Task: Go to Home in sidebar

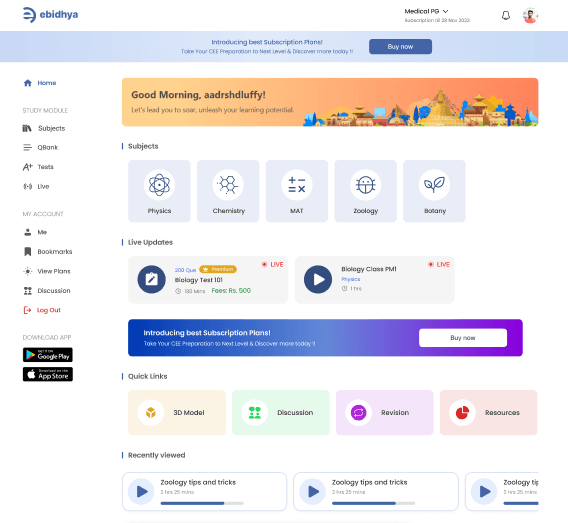Action: pos(40,83)
